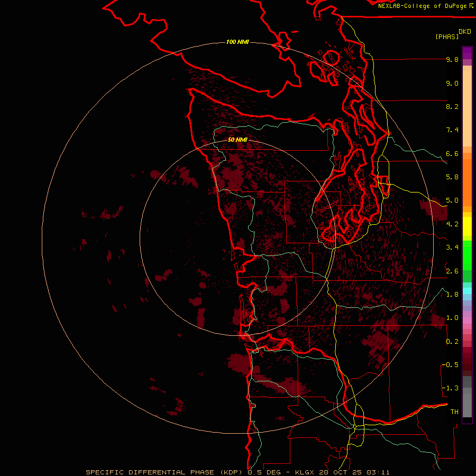Pick the purple band atop the color bar
Screen dimensions: 476x476
click(x=467, y=53)
